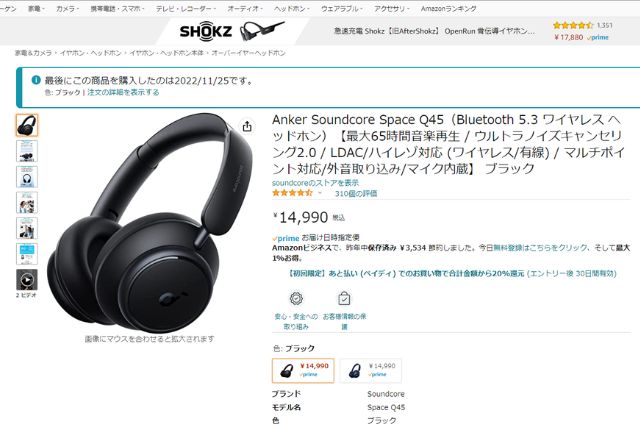This screenshot has width=640, height=430.
Task: Click the 注文の詳細を表示する link
Action: 123,92
